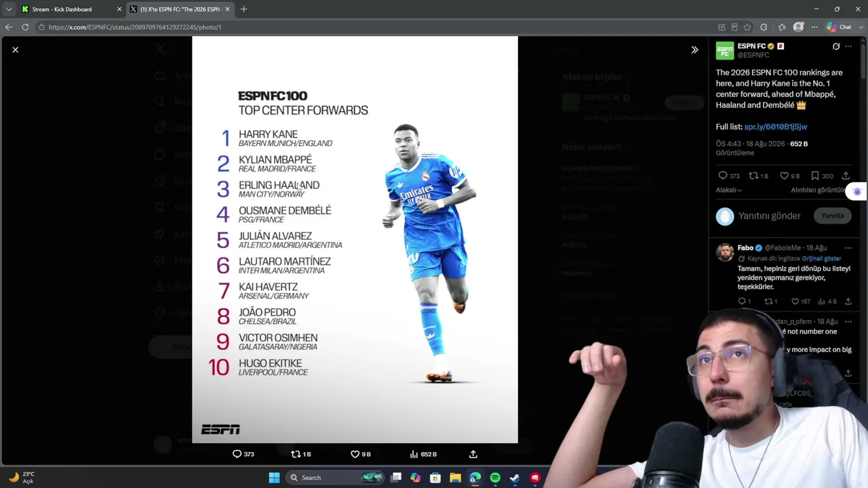
Task: View quotes via Alıntıları görüntüle link
Action: (818, 190)
